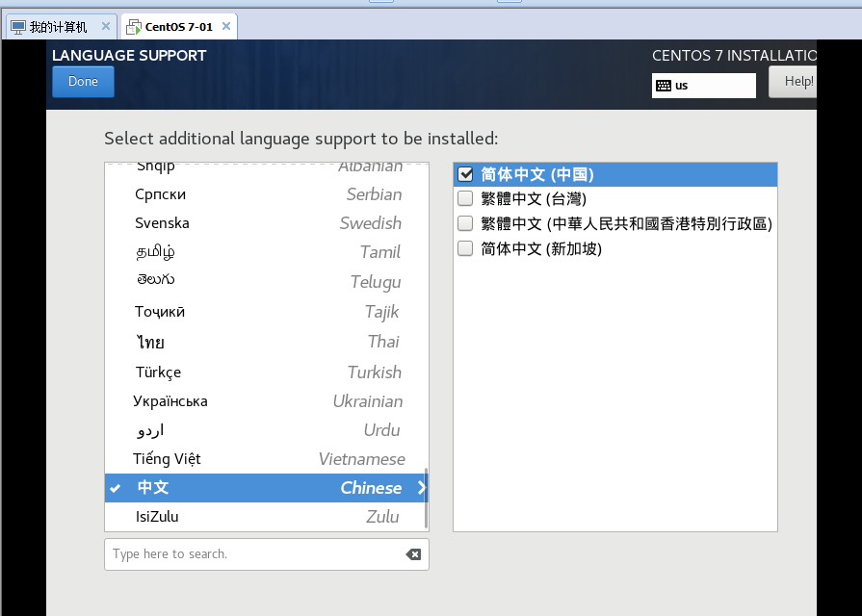This screenshot has height=616, width=862.
Task: Select Ukrainian (Українська) language
Action: tap(267, 401)
